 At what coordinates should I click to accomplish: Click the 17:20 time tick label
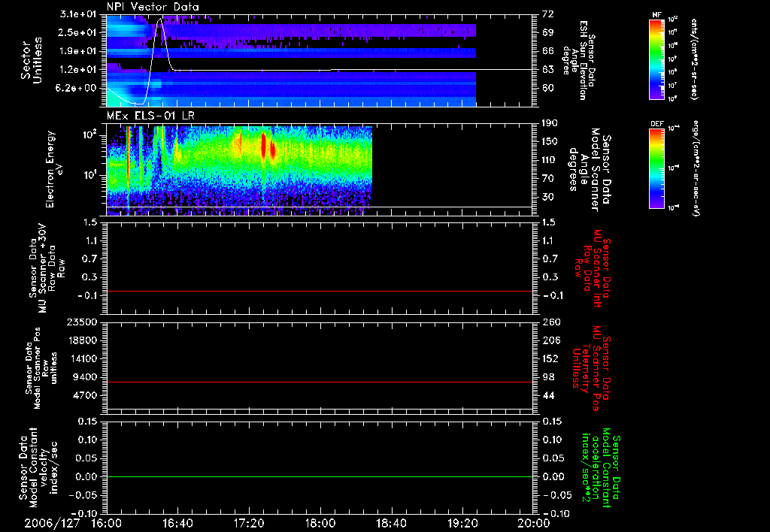click(x=249, y=523)
